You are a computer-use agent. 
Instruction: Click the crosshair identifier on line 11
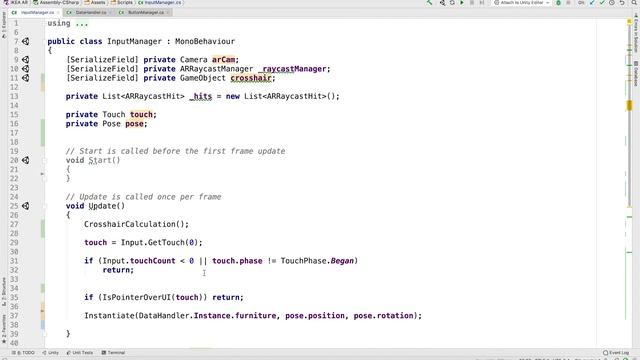pyautogui.click(x=251, y=78)
